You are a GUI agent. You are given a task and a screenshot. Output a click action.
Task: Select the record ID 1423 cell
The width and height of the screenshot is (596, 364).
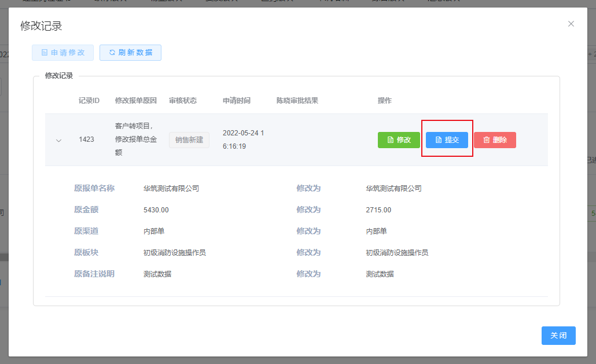(x=86, y=140)
